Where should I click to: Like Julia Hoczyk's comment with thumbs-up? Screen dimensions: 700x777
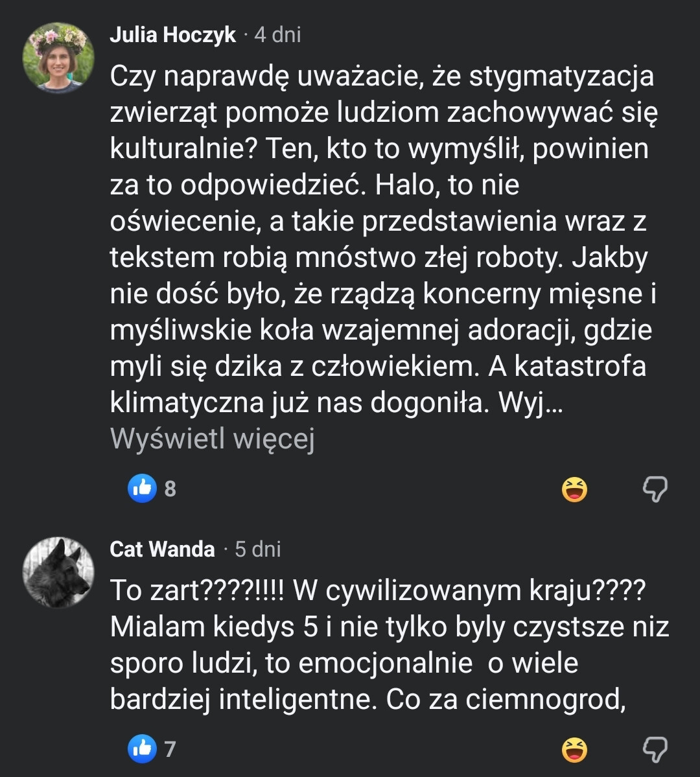(142, 488)
